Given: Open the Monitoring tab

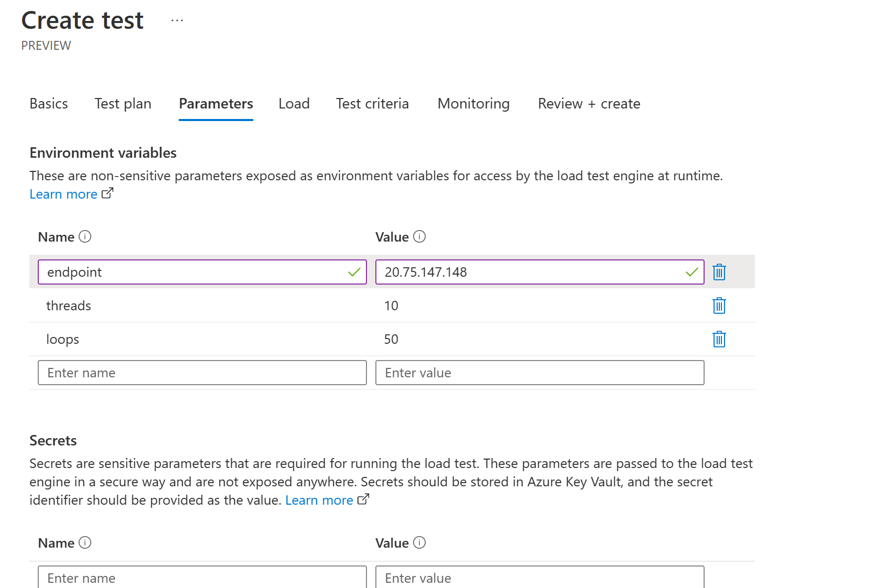Looking at the screenshot, I should (473, 104).
